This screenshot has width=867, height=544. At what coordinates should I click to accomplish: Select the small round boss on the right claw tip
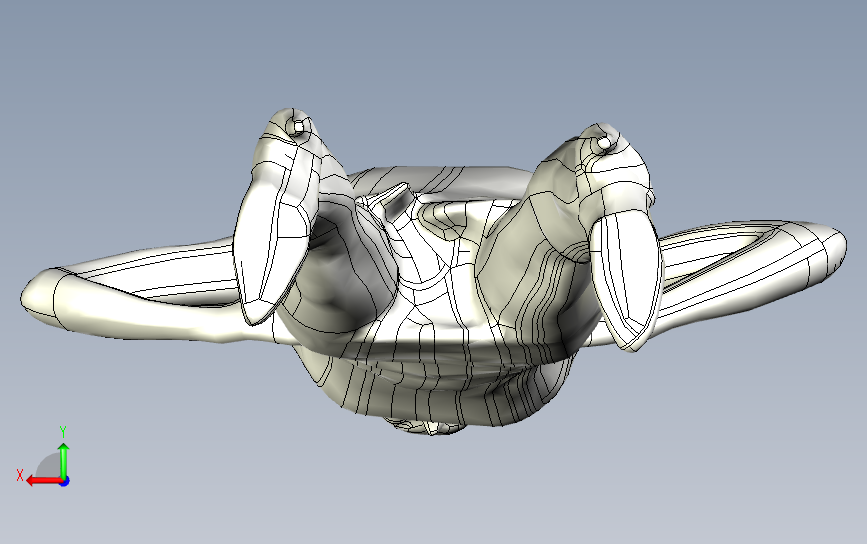(x=604, y=144)
